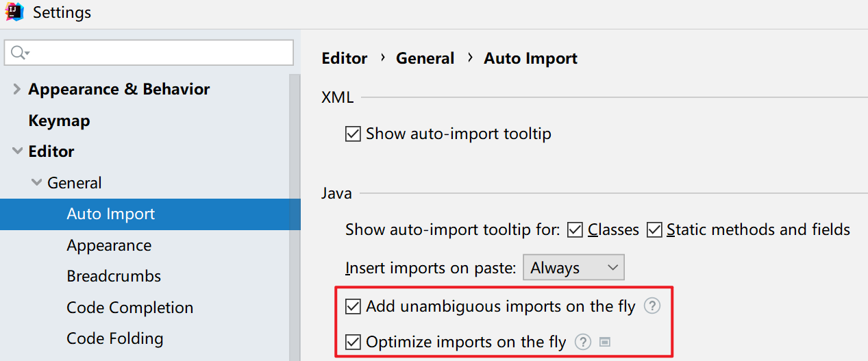Toggle XML Show auto-import tooltip checkbox

tap(353, 134)
